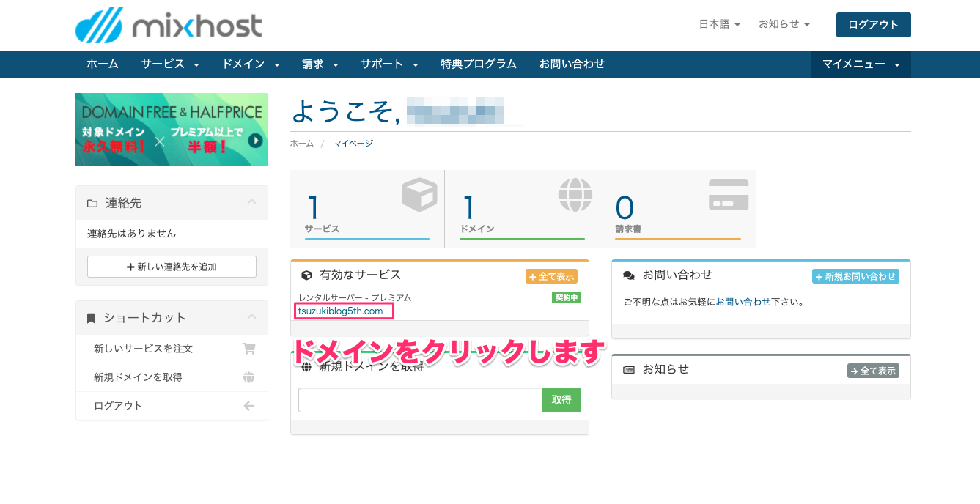Collapse the 連絡先 panel chevron
The image size is (980, 504).
251,202
